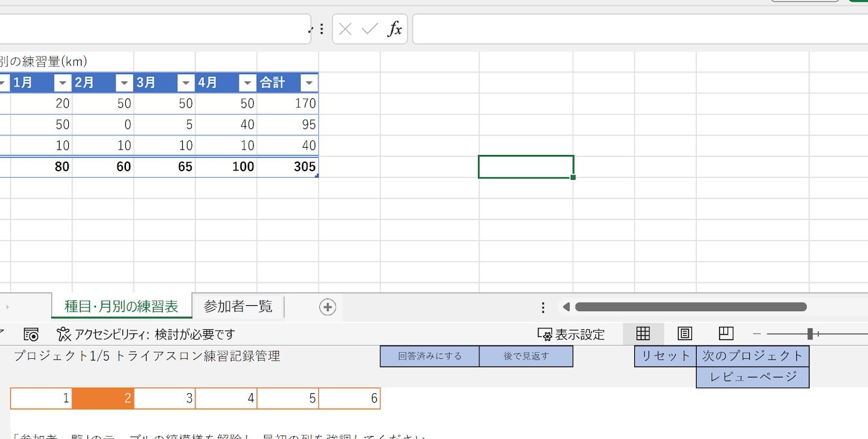Viewport: 868px width, 439px height.
Task: Switch to Page Layout view
Action: coord(685,333)
